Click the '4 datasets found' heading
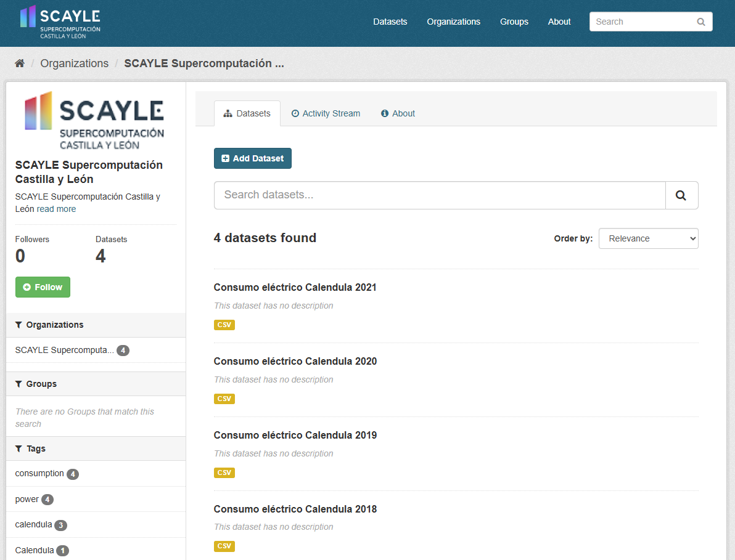Viewport: 735px width, 560px height. (265, 238)
